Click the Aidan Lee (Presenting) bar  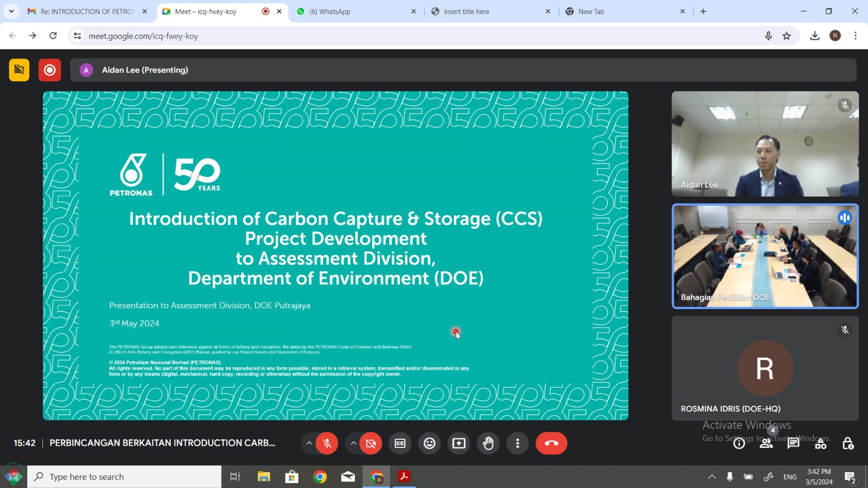click(463, 70)
